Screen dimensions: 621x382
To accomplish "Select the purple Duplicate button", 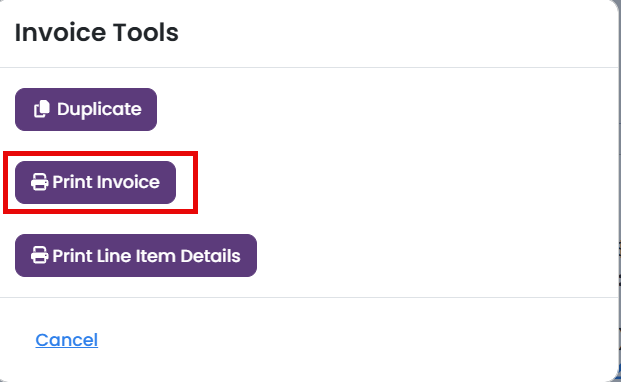I will tap(86, 109).
